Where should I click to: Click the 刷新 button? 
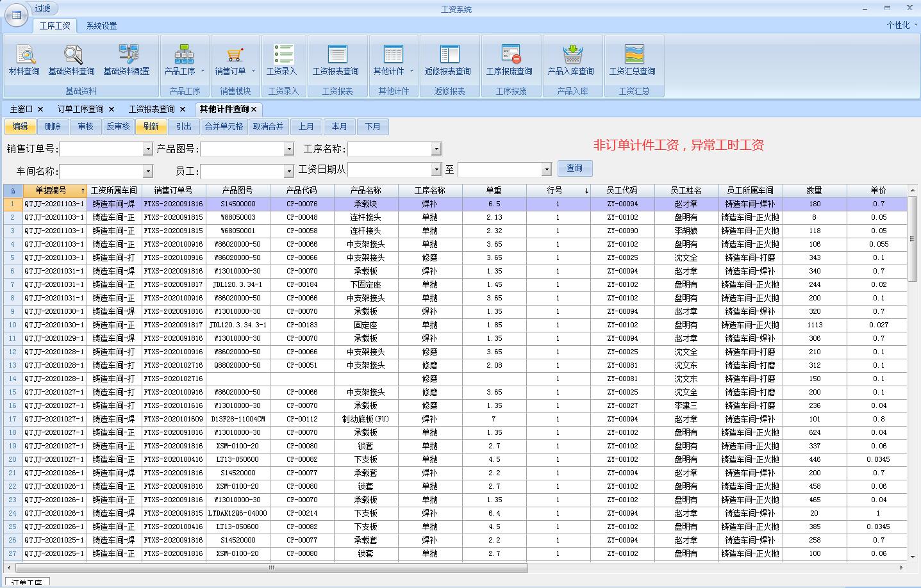tap(151, 127)
